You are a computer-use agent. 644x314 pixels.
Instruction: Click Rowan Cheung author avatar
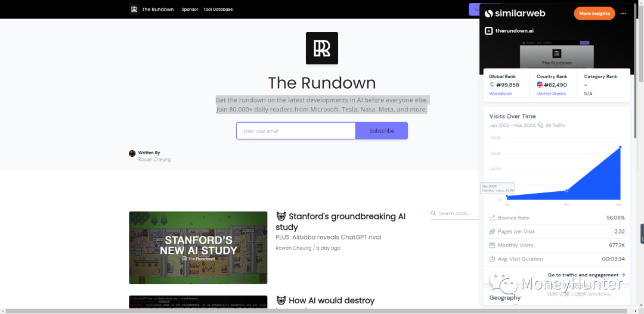132,154
